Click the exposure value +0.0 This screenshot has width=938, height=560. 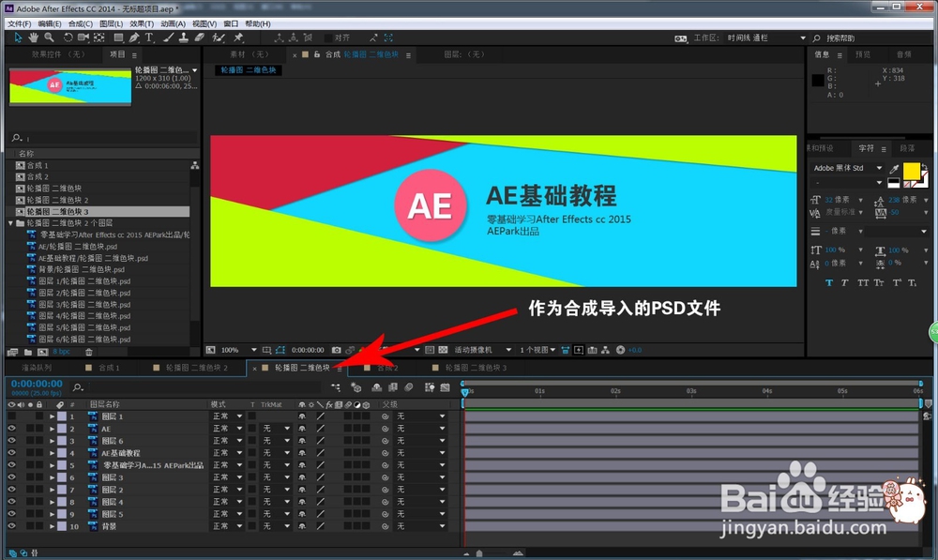coord(635,350)
